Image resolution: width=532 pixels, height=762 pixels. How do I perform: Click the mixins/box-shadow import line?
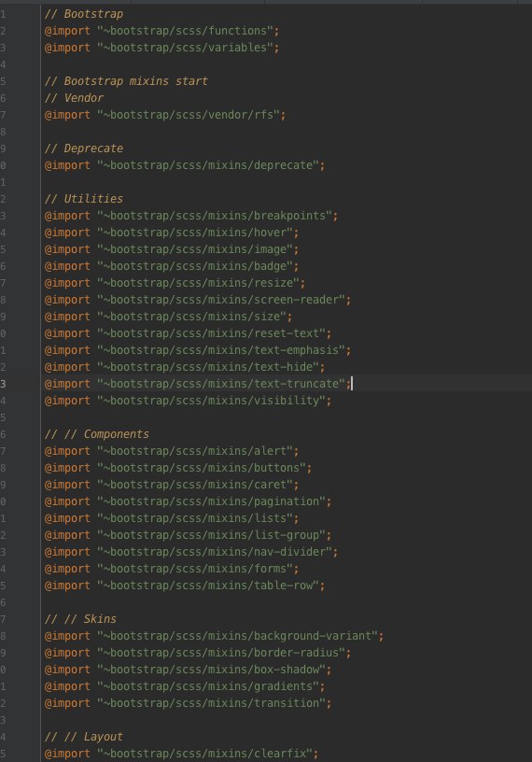188,670
